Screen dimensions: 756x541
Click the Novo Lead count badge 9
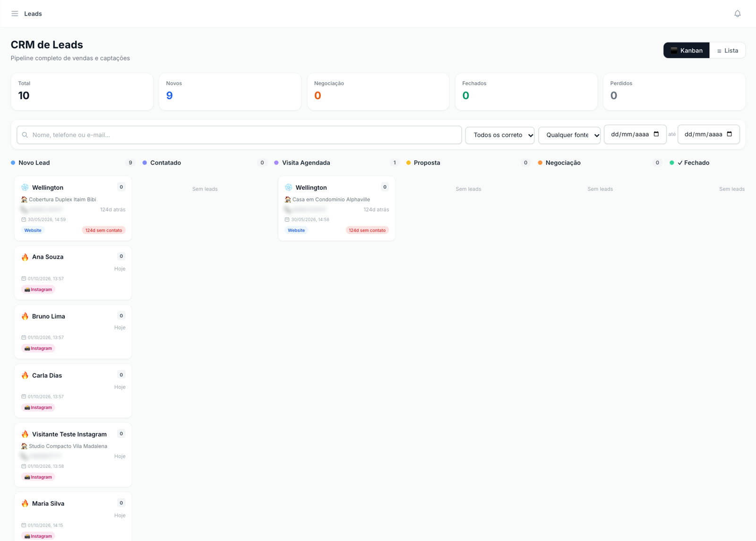pos(130,163)
